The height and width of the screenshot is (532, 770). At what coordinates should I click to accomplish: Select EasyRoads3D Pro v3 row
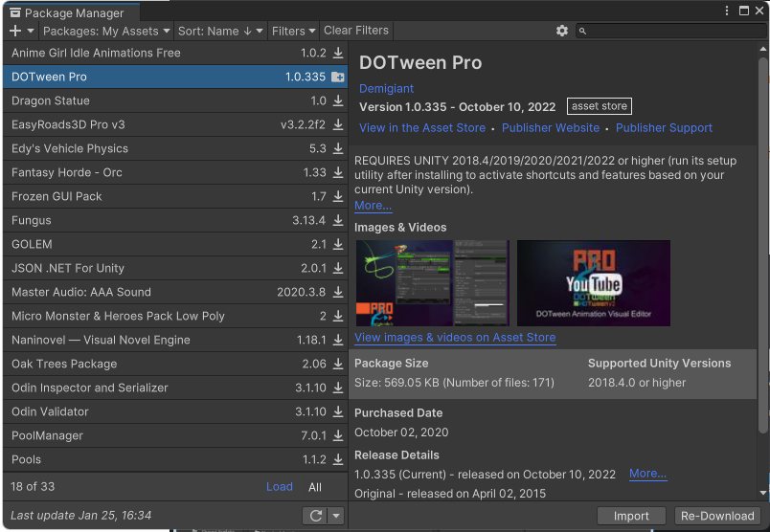point(175,124)
